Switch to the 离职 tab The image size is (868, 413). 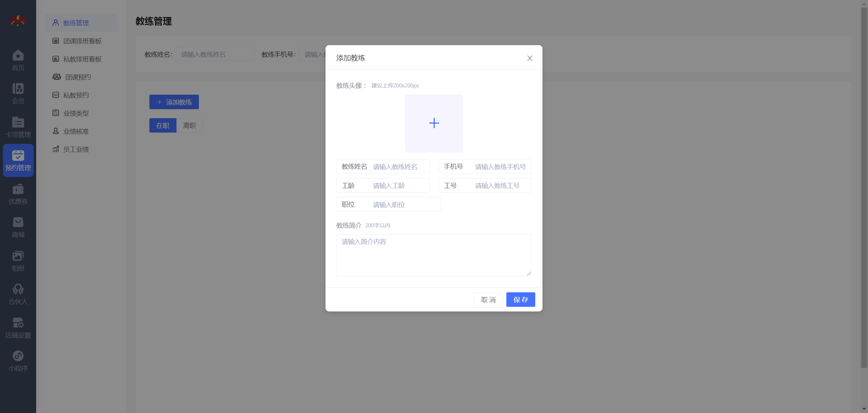pos(190,125)
